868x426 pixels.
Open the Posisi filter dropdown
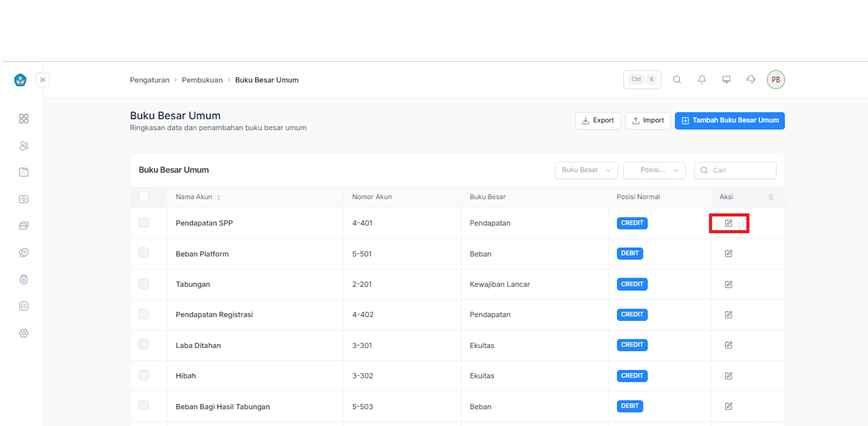[x=654, y=170]
